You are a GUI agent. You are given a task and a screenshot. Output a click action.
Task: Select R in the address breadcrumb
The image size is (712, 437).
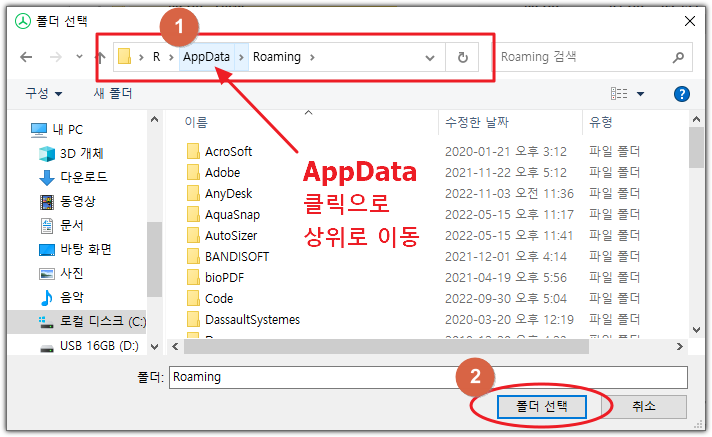pyautogui.click(x=157, y=57)
